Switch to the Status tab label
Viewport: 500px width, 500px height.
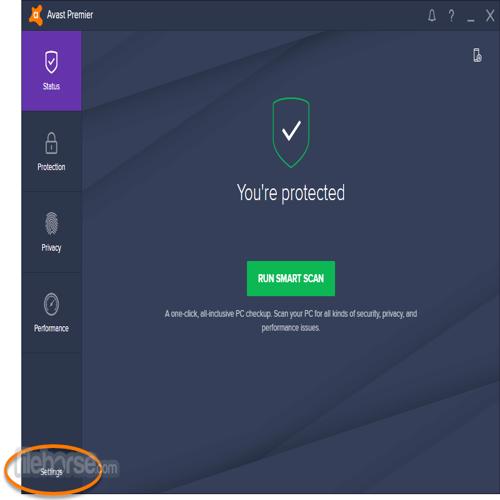pos(51,86)
